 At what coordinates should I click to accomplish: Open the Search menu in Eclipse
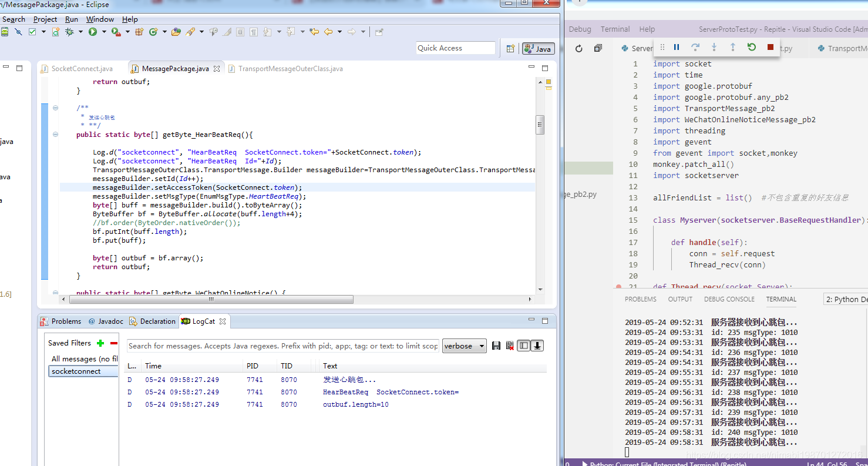(x=14, y=19)
